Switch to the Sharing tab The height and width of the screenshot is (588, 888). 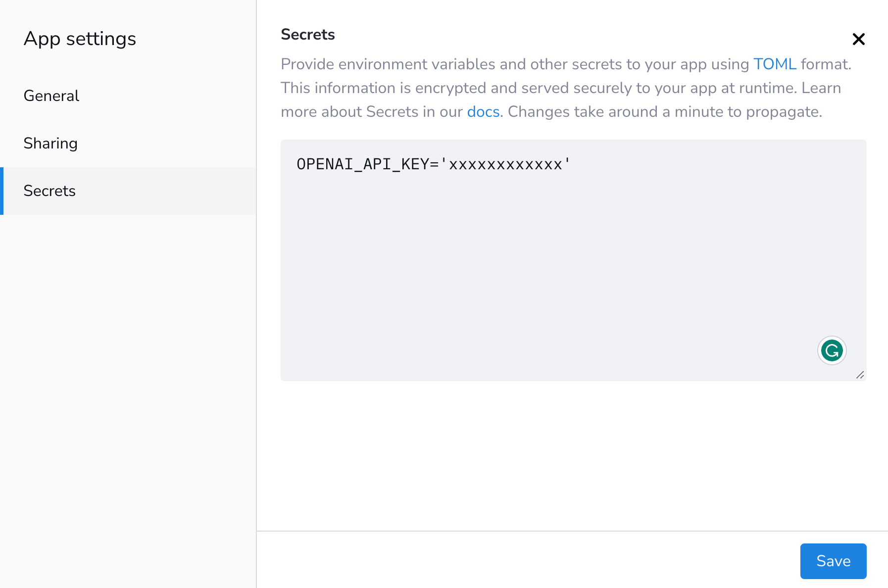[50, 143]
